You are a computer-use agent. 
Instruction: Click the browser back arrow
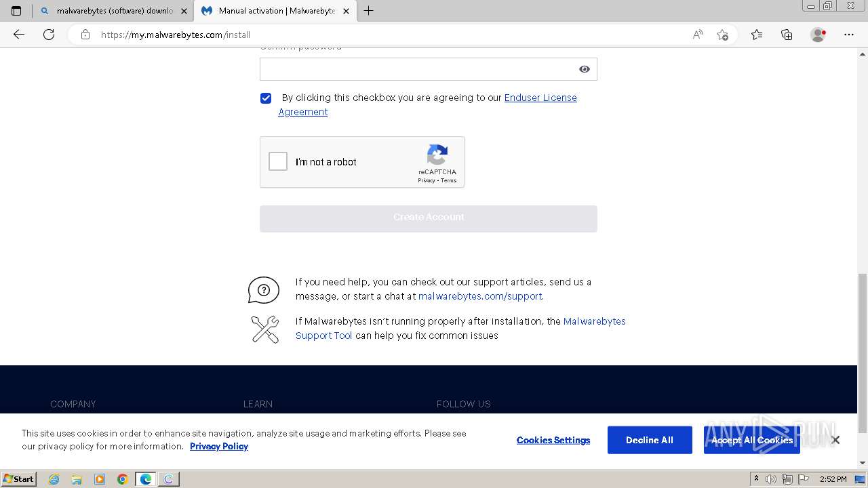coord(19,35)
